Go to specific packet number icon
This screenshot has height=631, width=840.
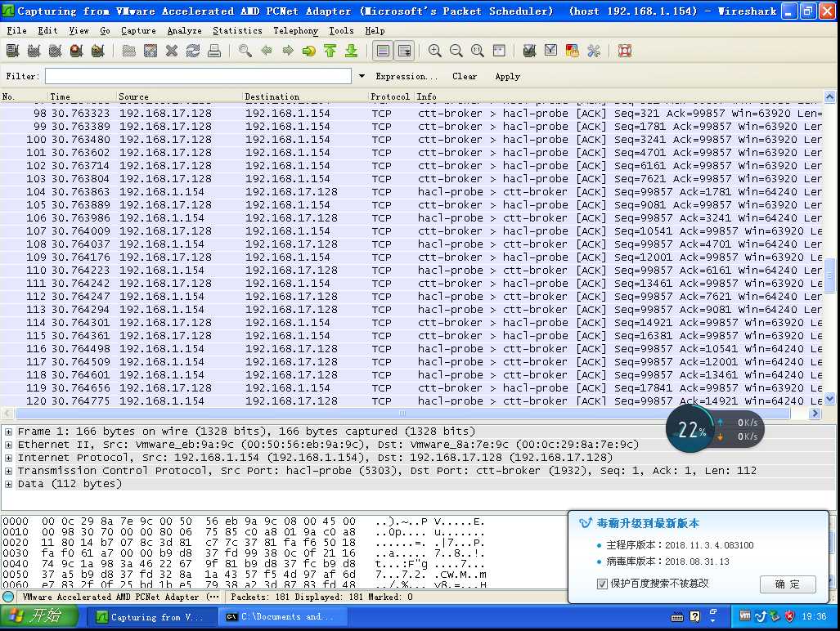click(309, 51)
